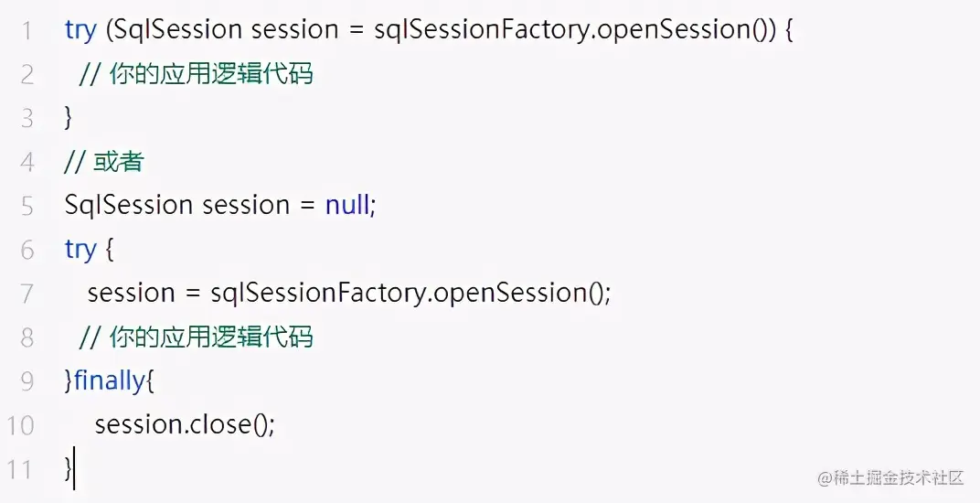Click the "// 或者" comment

(104, 162)
